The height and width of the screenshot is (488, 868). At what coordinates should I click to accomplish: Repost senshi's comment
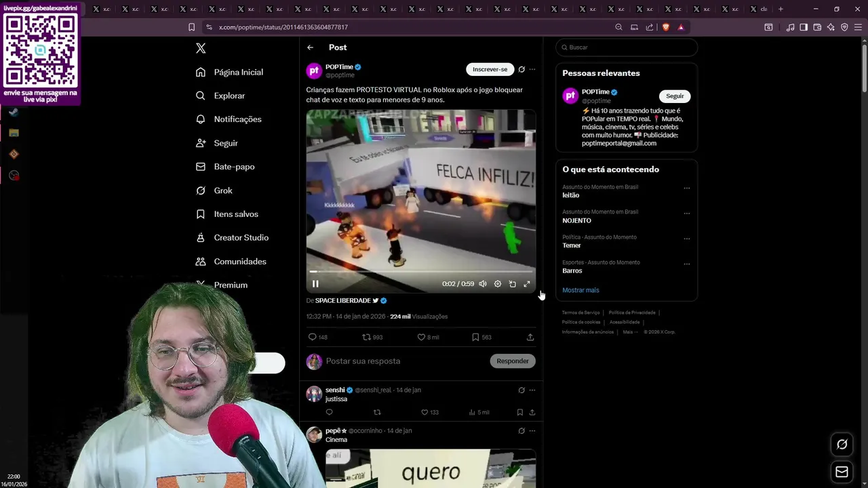point(377,412)
